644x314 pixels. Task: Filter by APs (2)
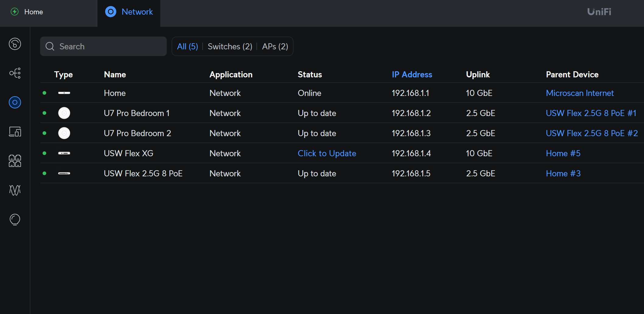coord(275,46)
